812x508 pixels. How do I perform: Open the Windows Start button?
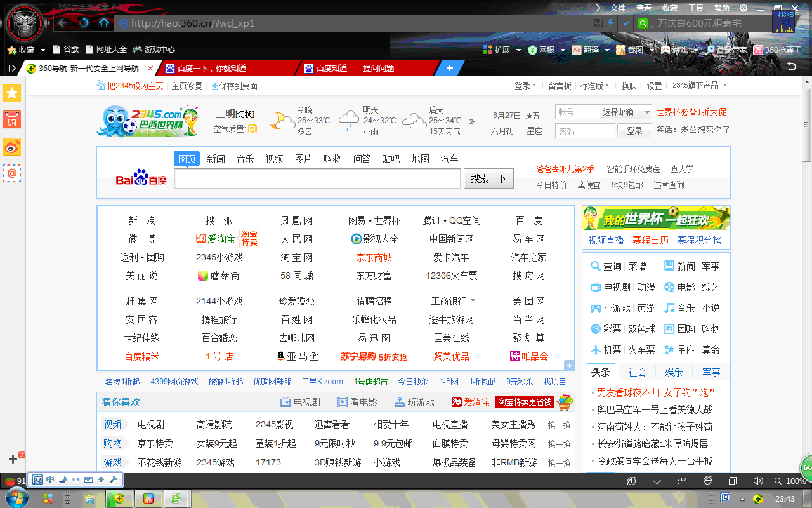point(17,497)
